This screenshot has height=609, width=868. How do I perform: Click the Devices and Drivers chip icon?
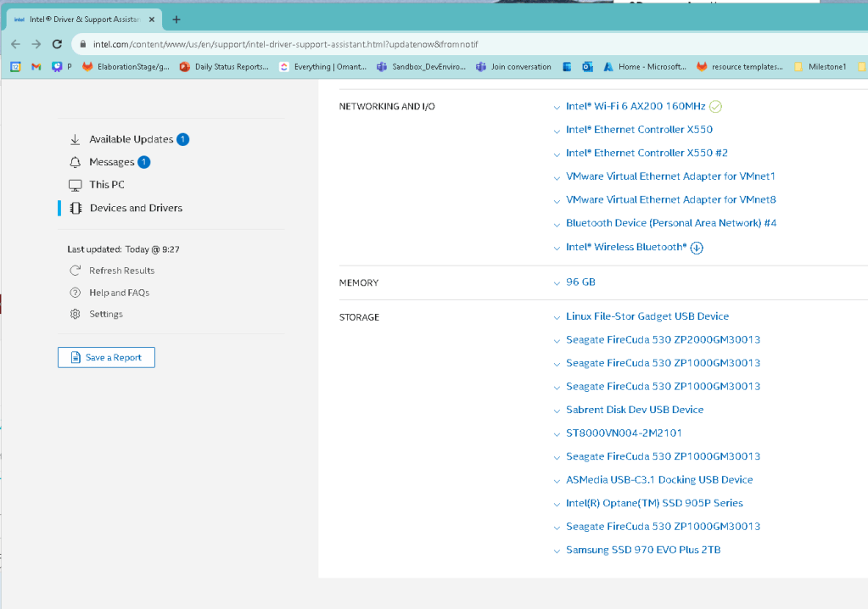[x=76, y=208]
